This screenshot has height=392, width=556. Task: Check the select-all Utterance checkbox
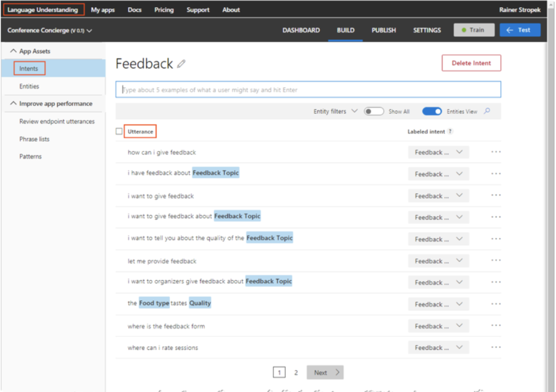tap(119, 131)
